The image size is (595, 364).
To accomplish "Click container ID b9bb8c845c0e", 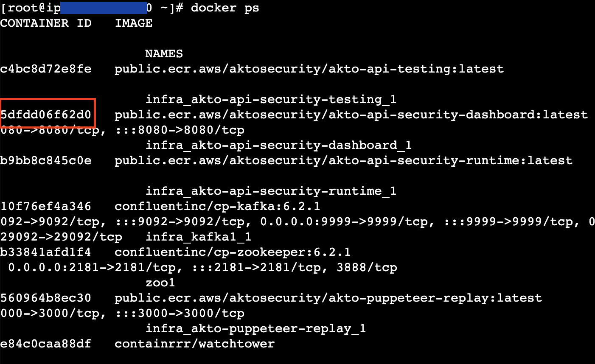I will point(46,161).
